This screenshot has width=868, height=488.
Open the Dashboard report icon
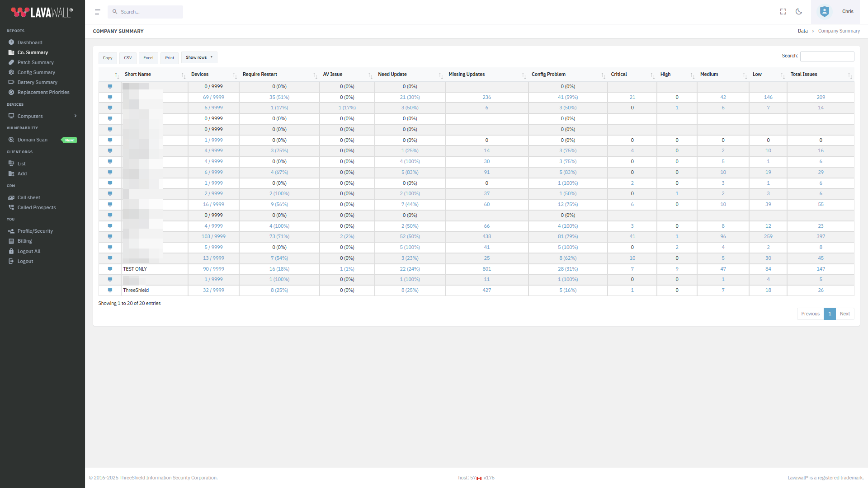(x=11, y=42)
